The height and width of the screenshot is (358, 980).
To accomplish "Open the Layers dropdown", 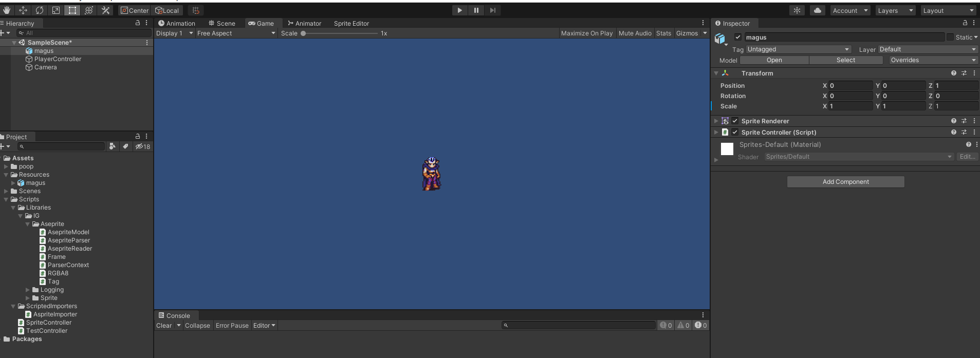I will click(x=895, y=10).
